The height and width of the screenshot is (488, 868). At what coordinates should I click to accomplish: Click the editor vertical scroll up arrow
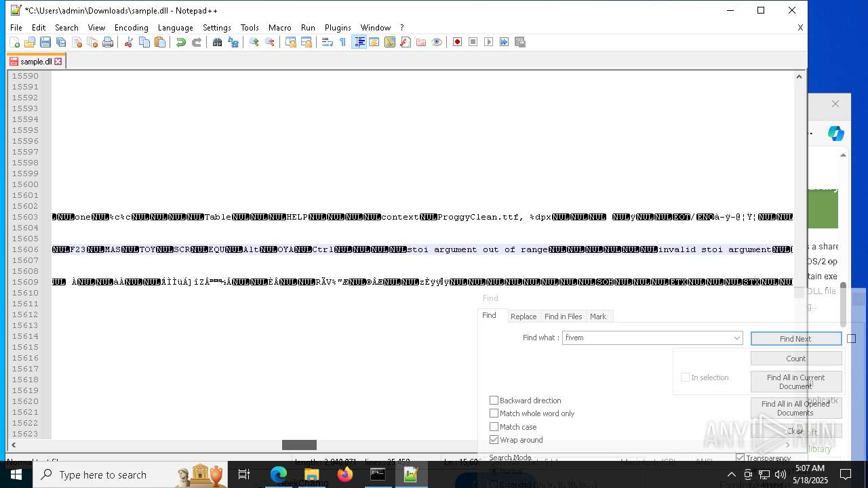799,77
